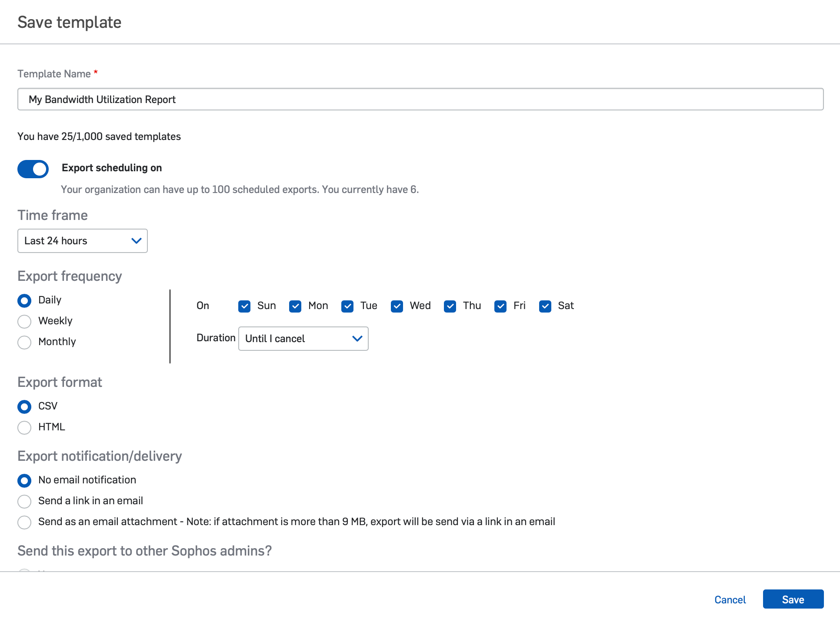The width and height of the screenshot is (840, 619).
Task: Uncheck the Sun checkbox
Action: 244,306
